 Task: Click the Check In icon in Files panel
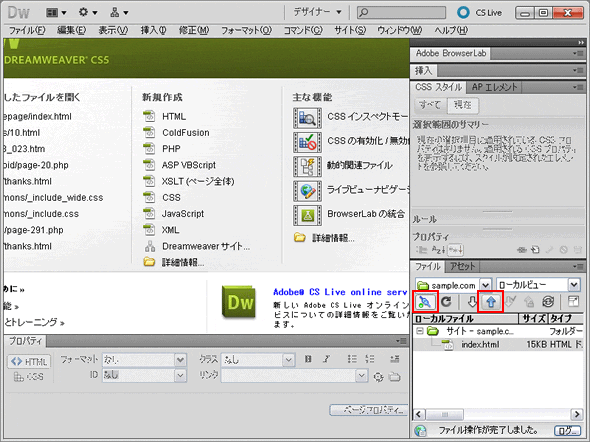[529, 302]
